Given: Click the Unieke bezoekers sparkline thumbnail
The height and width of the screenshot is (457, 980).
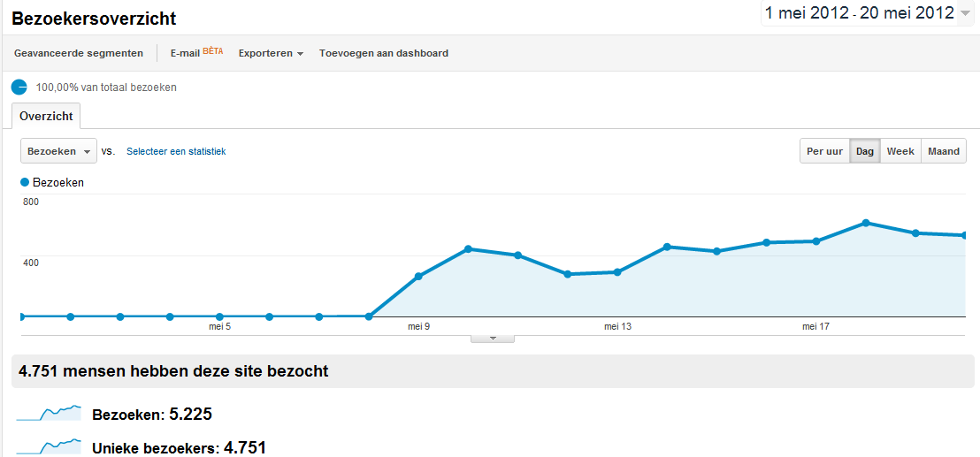Looking at the screenshot, I should (49, 447).
